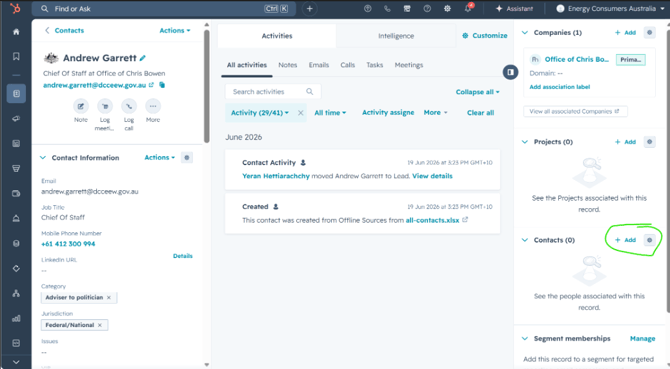
Task: Open the Activity (29/41) filter dropdown
Action: tap(260, 113)
